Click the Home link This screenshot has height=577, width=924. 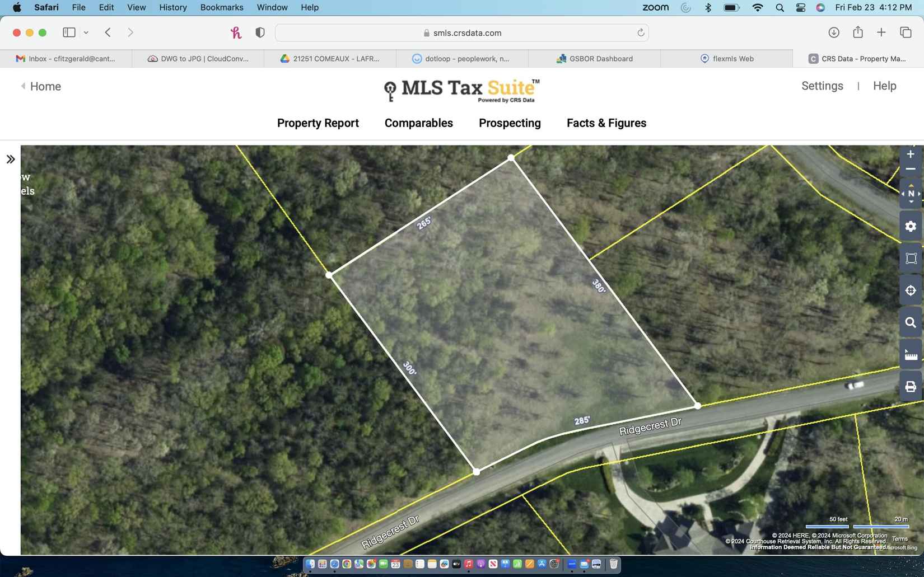(45, 86)
